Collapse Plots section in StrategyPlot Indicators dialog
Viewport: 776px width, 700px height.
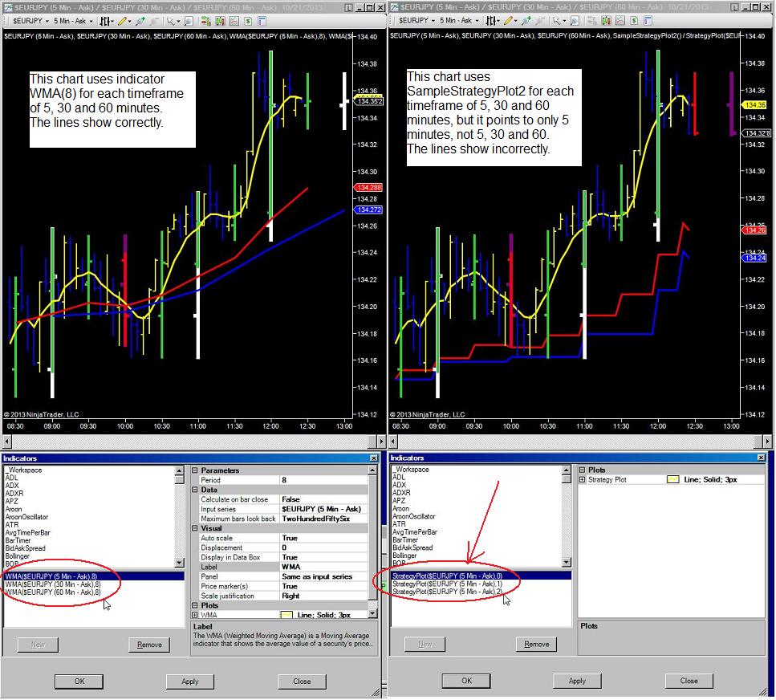click(583, 470)
